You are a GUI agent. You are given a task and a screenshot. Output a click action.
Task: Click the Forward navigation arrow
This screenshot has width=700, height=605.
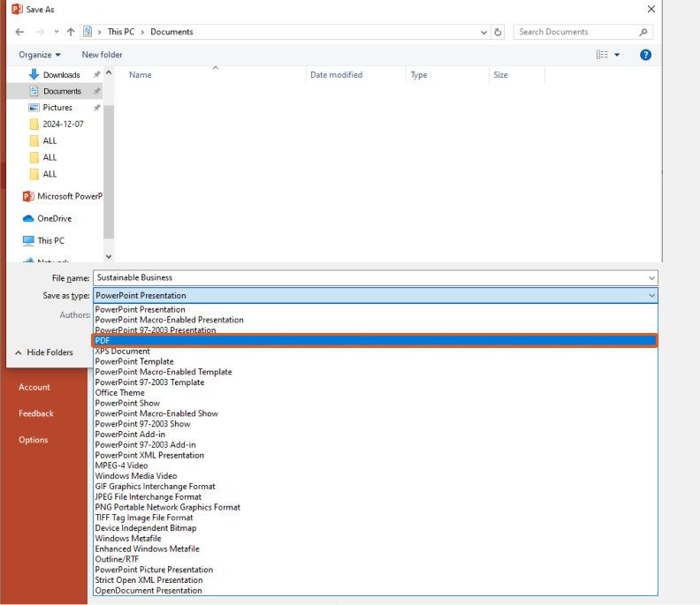pos(40,32)
